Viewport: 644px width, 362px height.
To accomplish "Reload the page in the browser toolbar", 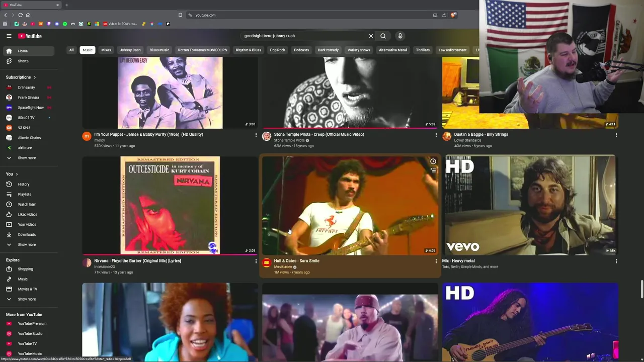I will coord(20,15).
